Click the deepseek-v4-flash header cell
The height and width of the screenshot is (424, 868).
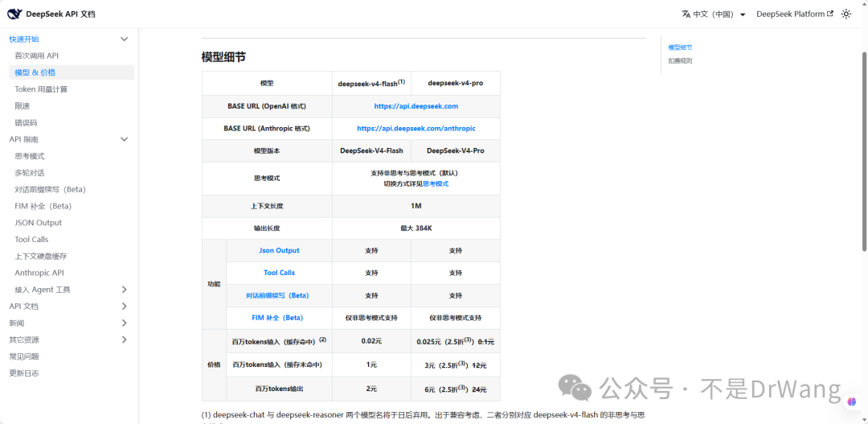click(371, 83)
